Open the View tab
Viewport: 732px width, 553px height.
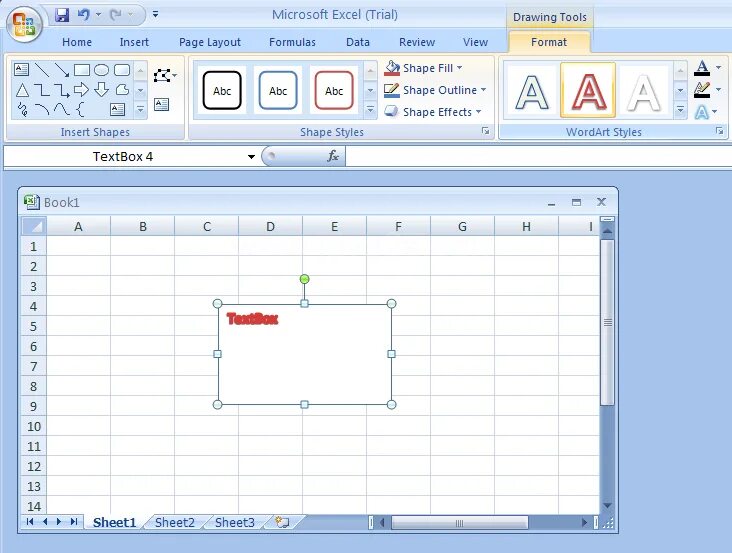(475, 42)
